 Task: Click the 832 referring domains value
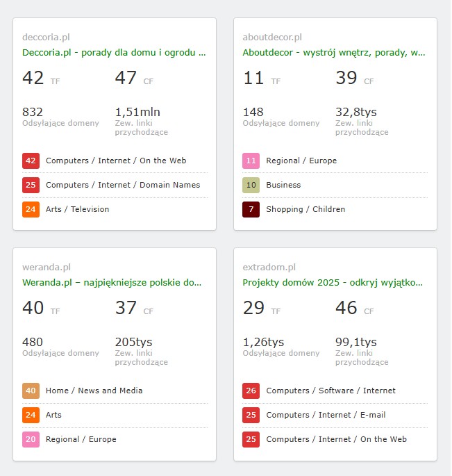tap(33, 112)
